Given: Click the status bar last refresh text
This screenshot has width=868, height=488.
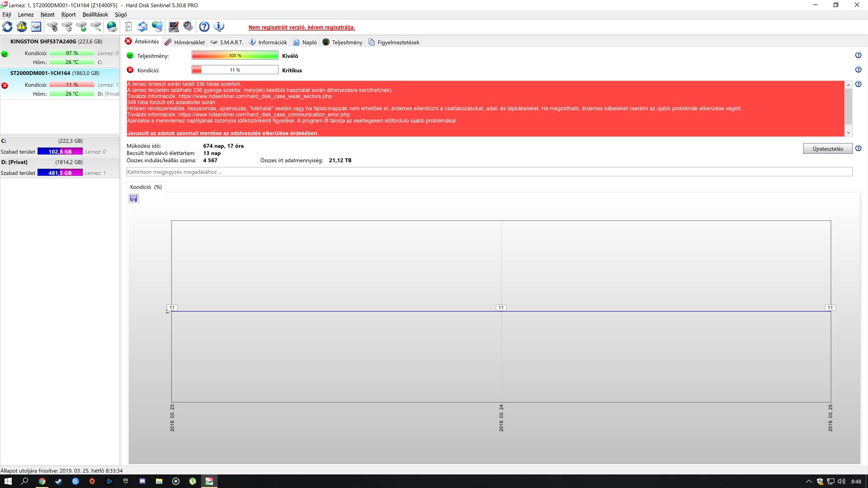Looking at the screenshot, I should [62, 470].
